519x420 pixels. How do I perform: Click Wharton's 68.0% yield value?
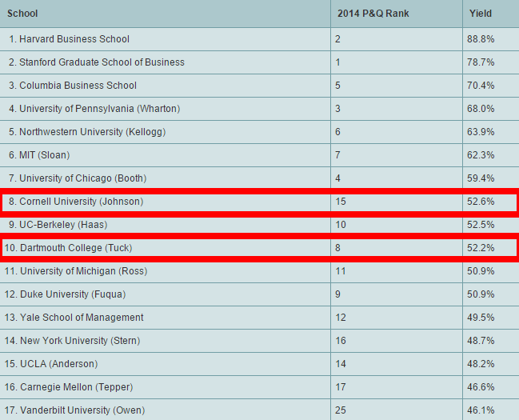[x=481, y=109]
